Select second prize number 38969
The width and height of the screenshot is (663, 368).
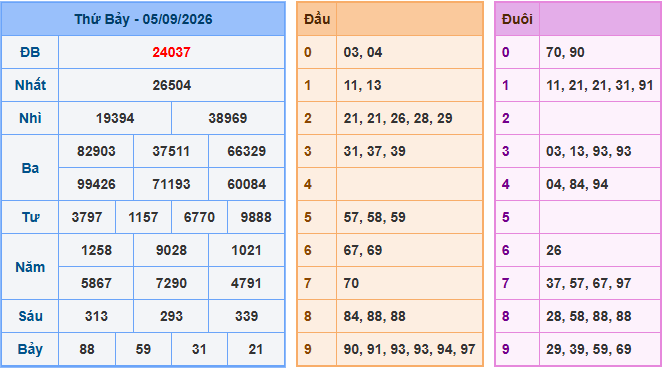227,118
